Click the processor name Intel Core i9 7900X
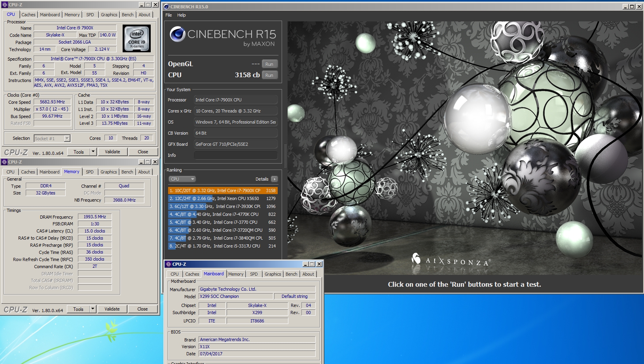The image size is (644, 364). (x=75, y=28)
